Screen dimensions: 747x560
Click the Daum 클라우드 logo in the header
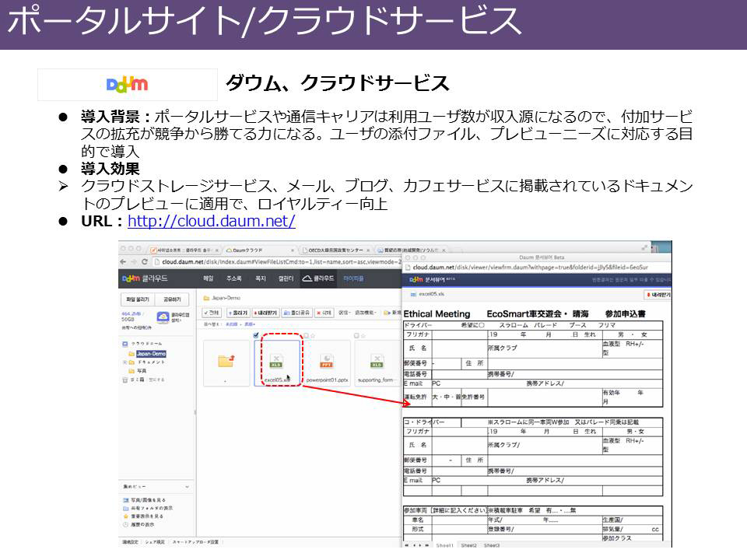click(145, 278)
